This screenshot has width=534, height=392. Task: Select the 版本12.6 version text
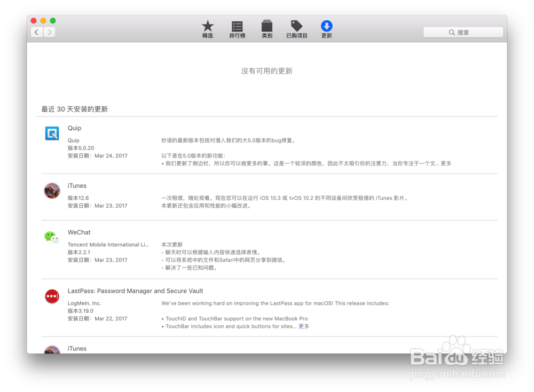pyautogui.click(x=78, y=198)
